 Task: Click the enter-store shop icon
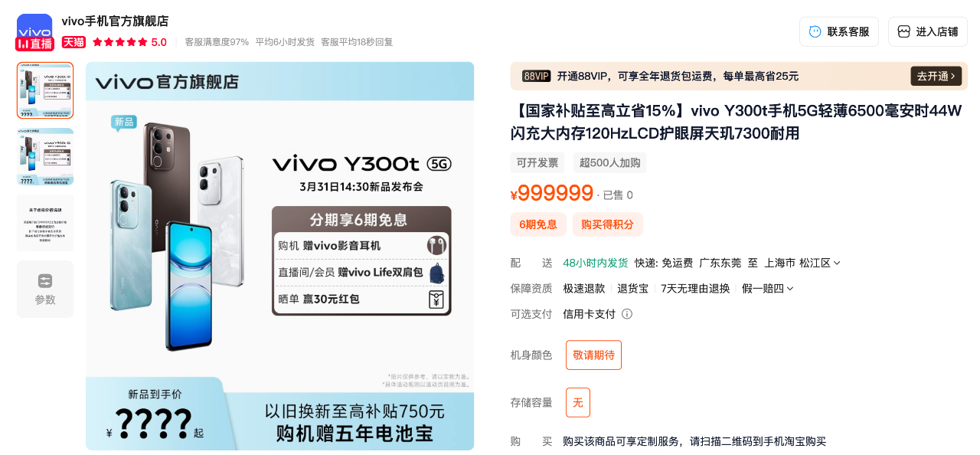[903, 31]
